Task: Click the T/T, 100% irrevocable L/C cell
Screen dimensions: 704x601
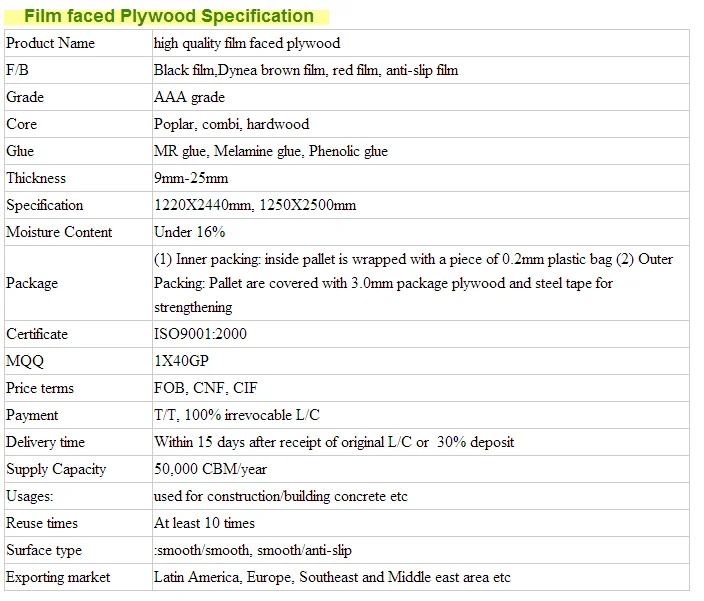Action: pyautogui.click(x=237, y=415)
